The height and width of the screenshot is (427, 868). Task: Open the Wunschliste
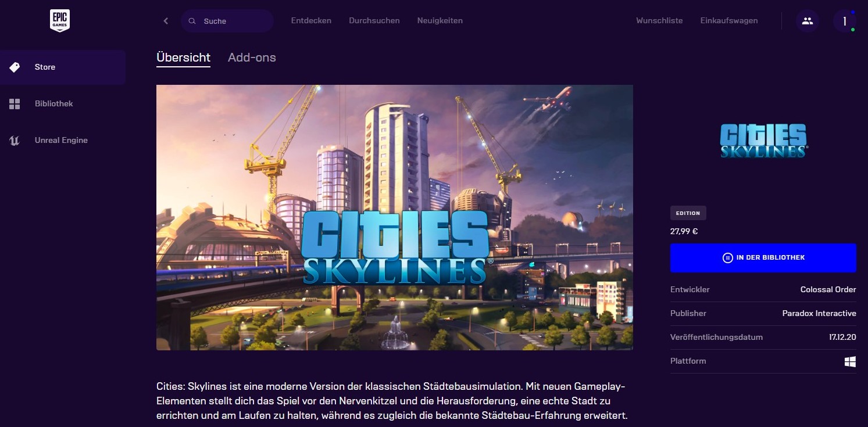(659, 21)
